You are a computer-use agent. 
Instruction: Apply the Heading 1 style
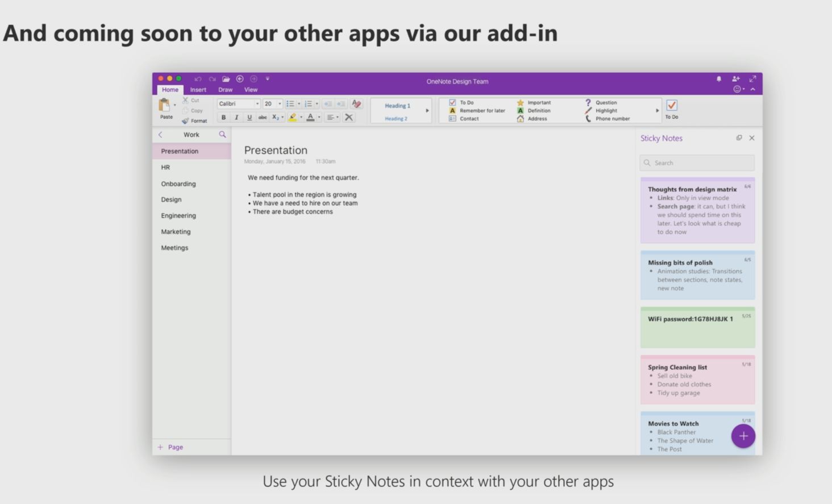click(397, 106)
